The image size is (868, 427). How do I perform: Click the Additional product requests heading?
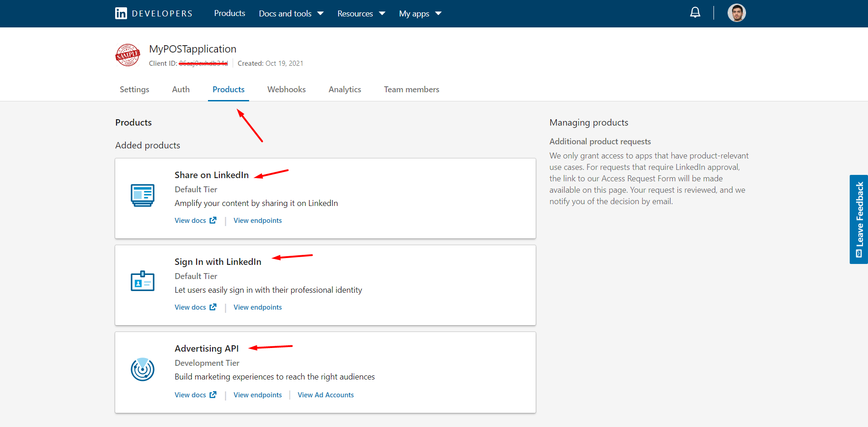pos(600,141)
